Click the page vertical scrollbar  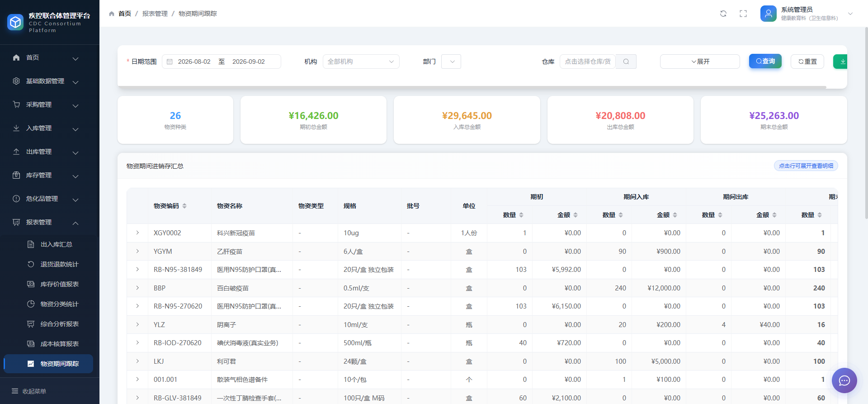866,122
